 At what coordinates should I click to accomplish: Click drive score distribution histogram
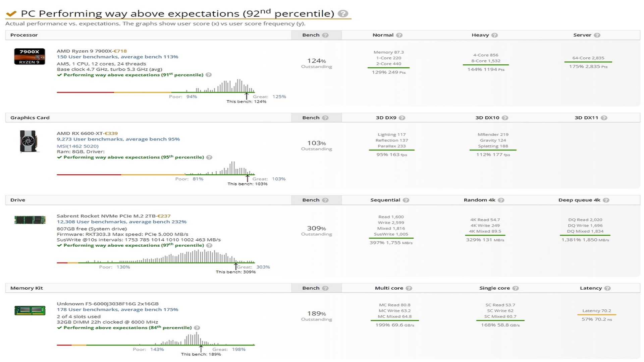click(156, 256)
